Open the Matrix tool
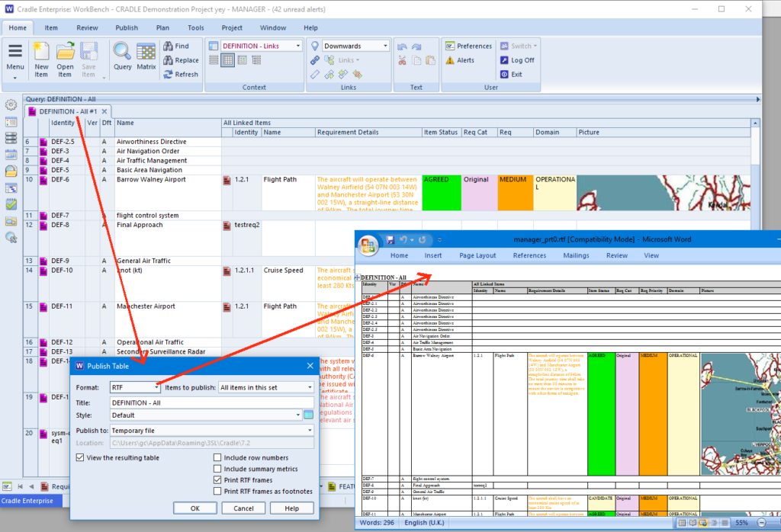 coord(146,51)
